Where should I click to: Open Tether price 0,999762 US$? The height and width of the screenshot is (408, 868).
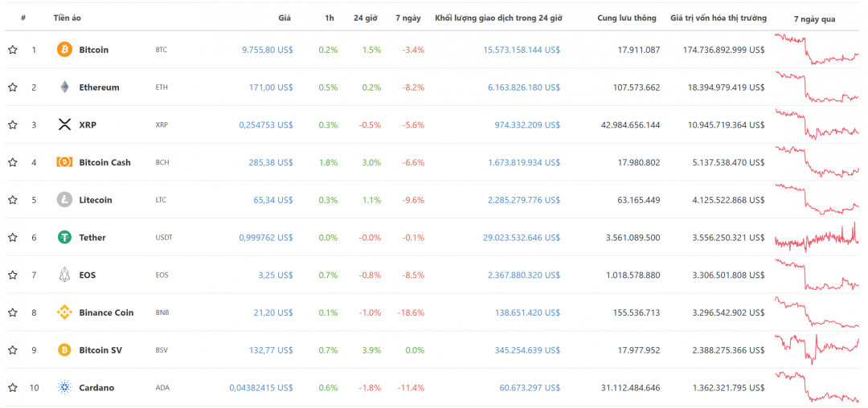pos(266,238)
